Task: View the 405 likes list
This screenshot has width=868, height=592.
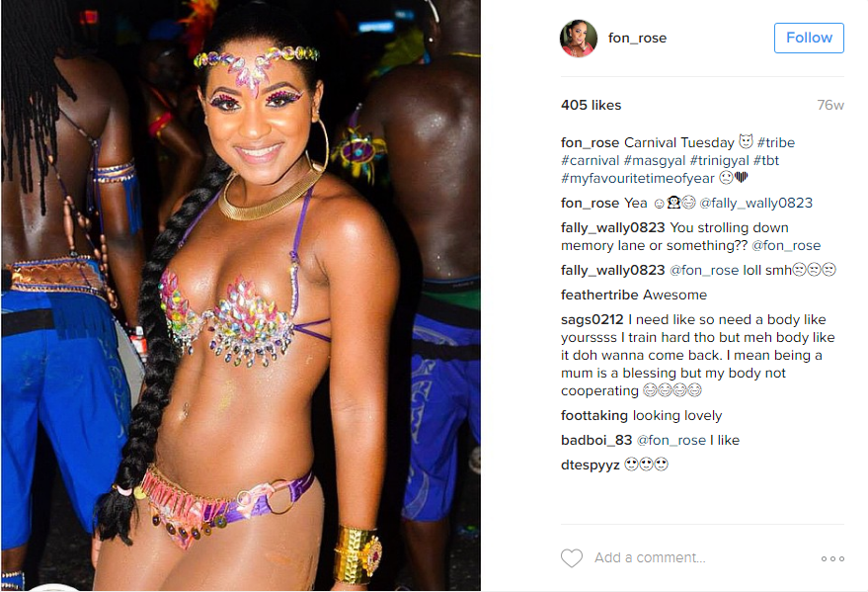Action: [591, 105]
